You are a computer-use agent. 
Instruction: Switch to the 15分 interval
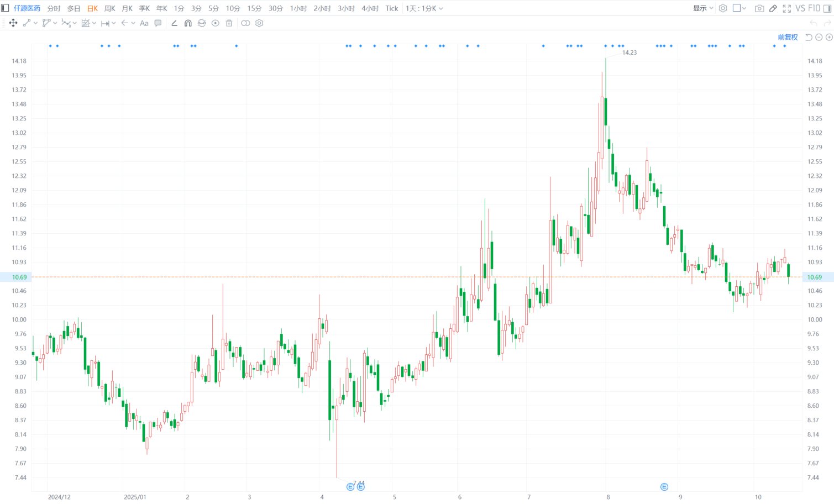point(254,8)
